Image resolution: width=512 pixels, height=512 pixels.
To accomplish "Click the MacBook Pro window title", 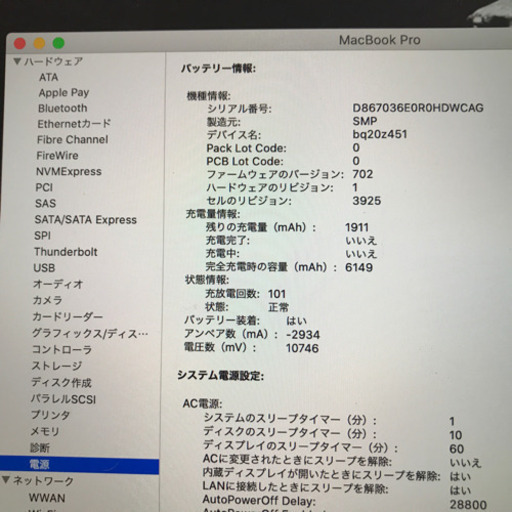I will (379, 40).
